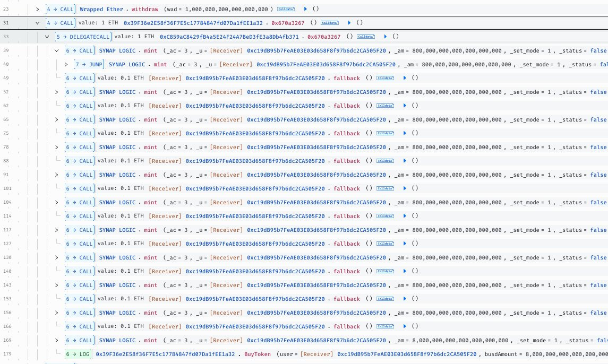The height and width of the screenshot is (364, 608).
Task: Click the Wrapped Ether contract name
Action: point(101,10)
